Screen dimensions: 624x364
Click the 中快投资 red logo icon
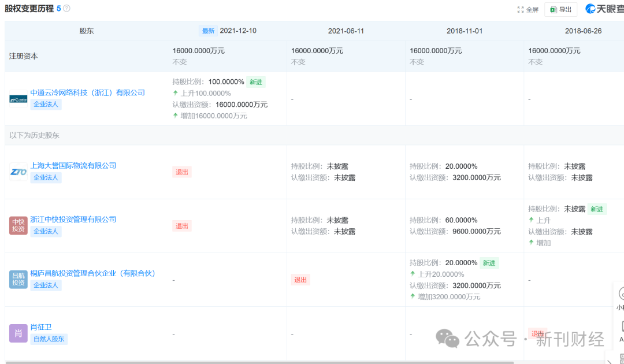[x=18, y=225]
